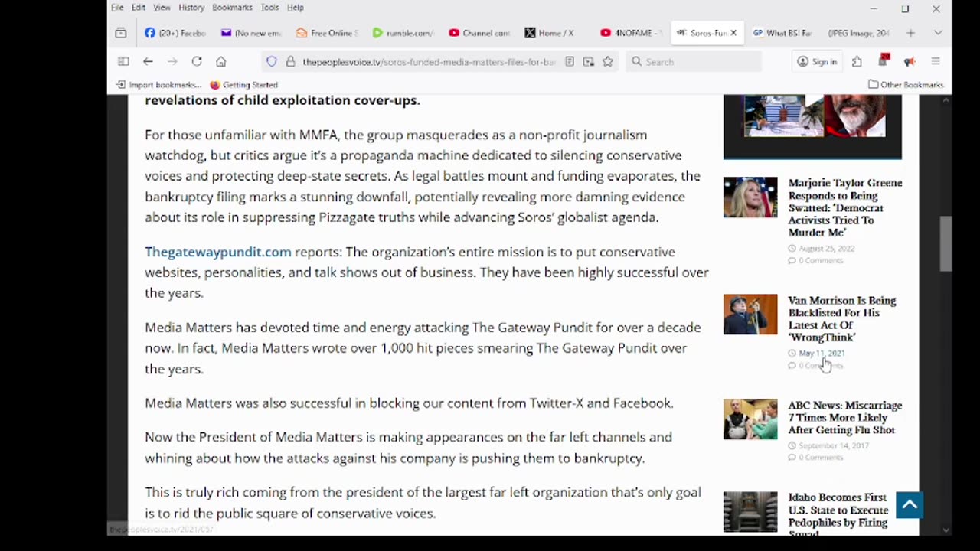Open the Bookmarks menu
The image size is (980, 551).
tap(232, 8)
